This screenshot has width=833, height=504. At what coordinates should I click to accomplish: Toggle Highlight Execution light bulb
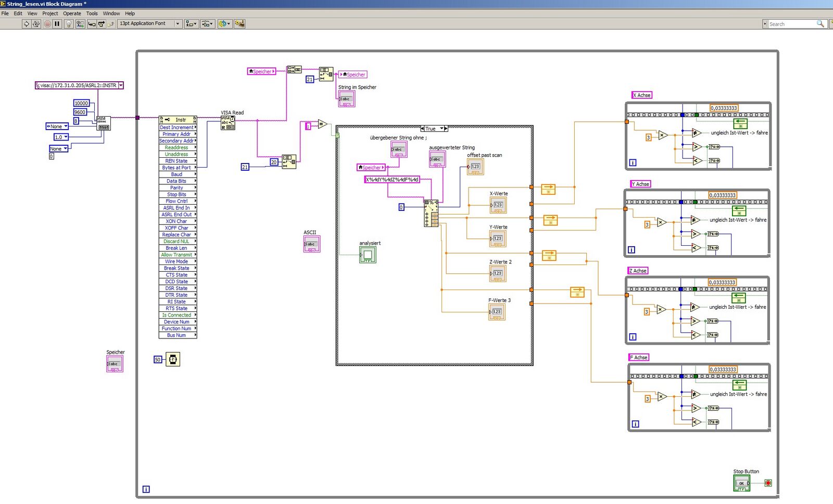click(x=68, y=24)
